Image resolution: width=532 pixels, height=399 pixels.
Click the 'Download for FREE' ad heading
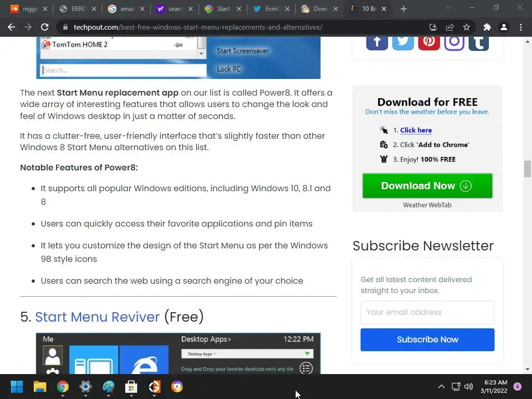[x=427, y=102]
